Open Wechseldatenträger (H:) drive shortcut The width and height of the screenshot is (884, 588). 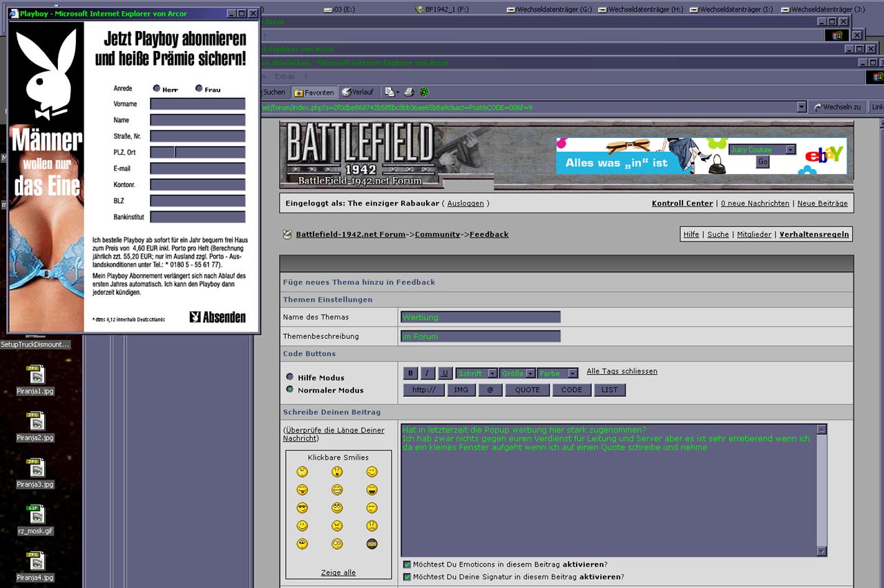(641, 10)
